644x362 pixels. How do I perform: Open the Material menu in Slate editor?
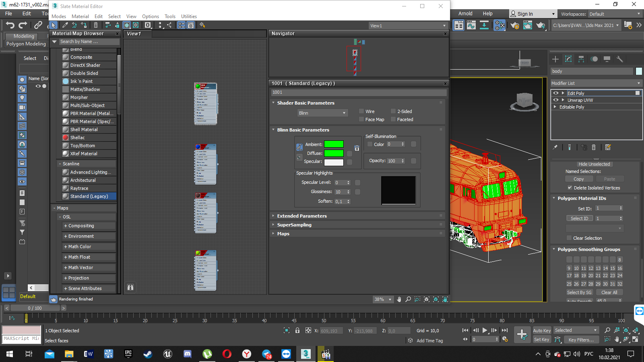pos(80,16)
